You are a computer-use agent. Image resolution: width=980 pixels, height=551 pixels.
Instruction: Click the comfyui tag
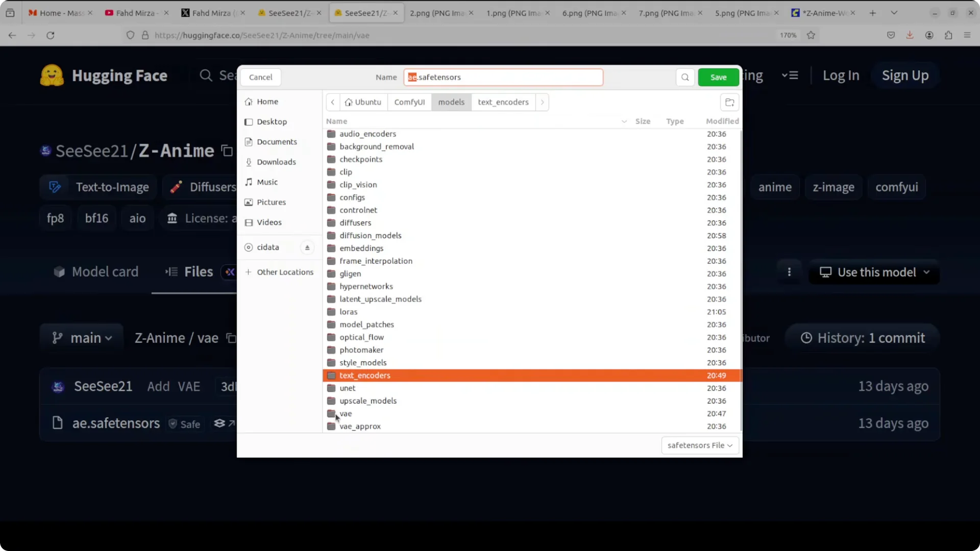(x=897, y=187)
